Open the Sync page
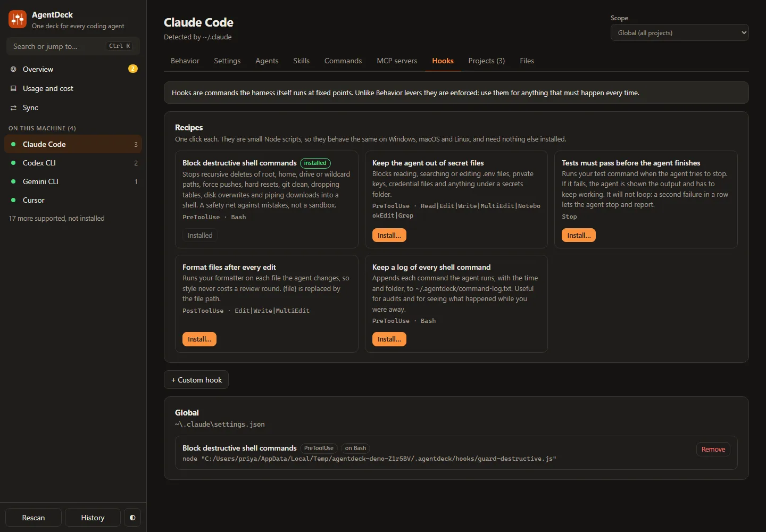This screenshot has width=766, height=532. point(73,107)
